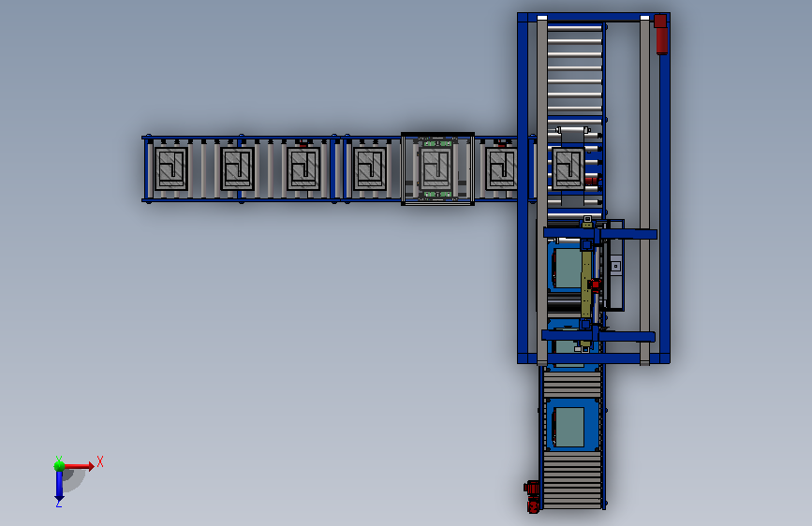Click the olive vertical arm of the gantry
The height and width of the screenshot is (526, 812).
click(x=586, y=284)
